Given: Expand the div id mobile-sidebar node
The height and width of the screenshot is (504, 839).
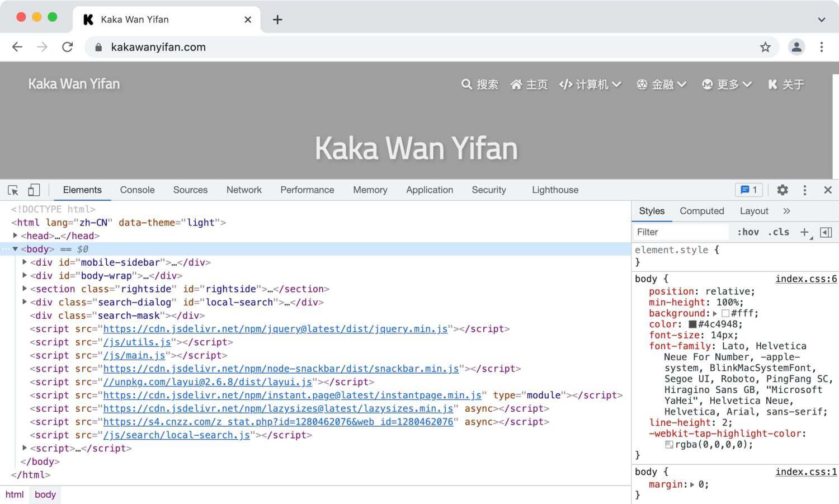Looking at the screenshot, I should (25, 262).
